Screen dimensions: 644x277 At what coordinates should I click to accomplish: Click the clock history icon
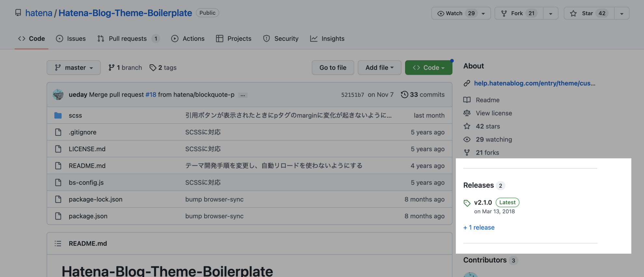point(404,94)
